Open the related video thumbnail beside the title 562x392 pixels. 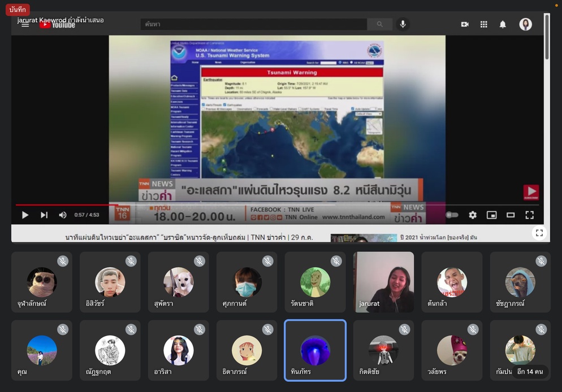coord(364,238)
